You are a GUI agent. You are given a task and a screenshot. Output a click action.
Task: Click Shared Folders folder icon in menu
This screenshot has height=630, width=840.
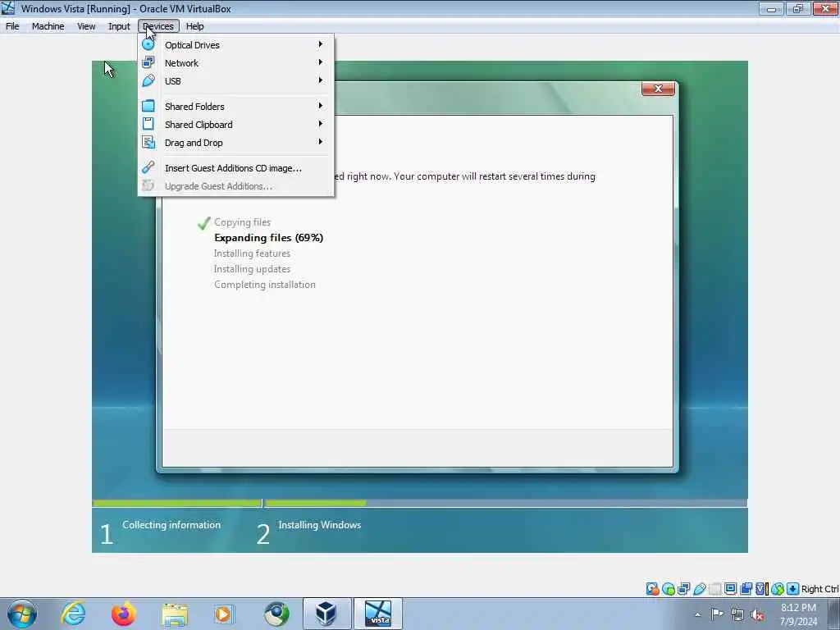coord(148,106)
